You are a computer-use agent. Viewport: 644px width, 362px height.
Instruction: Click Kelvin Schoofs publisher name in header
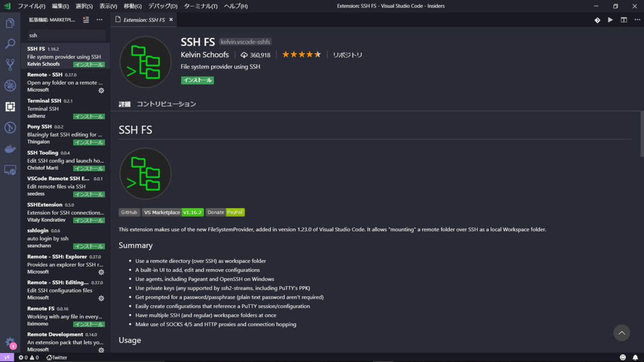coord(205,55)
